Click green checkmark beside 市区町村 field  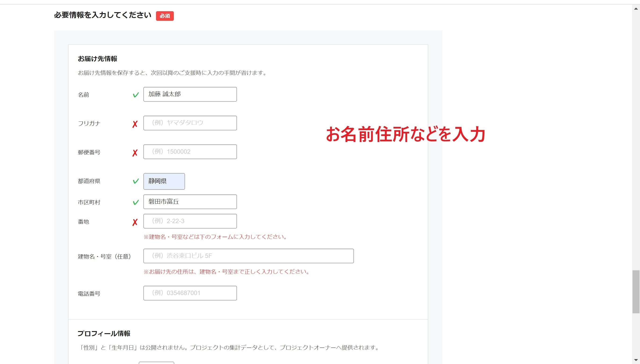(x=136, y=202)
